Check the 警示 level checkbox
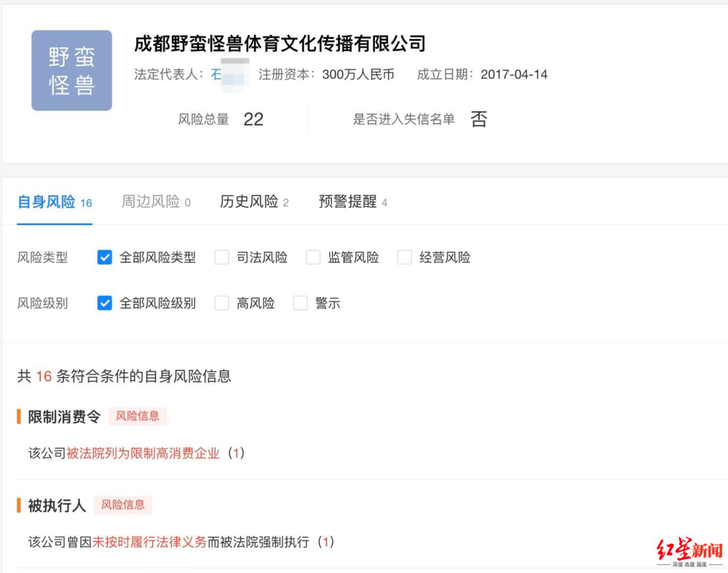Screen dimensions: 728x573 click(x=301, y=303)
